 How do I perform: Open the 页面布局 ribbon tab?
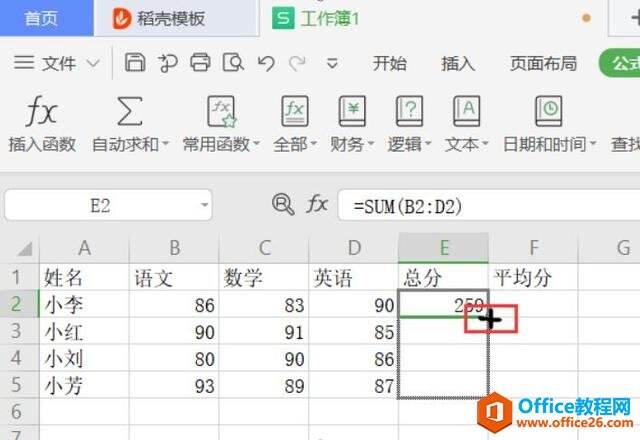(x=543, y=64)
